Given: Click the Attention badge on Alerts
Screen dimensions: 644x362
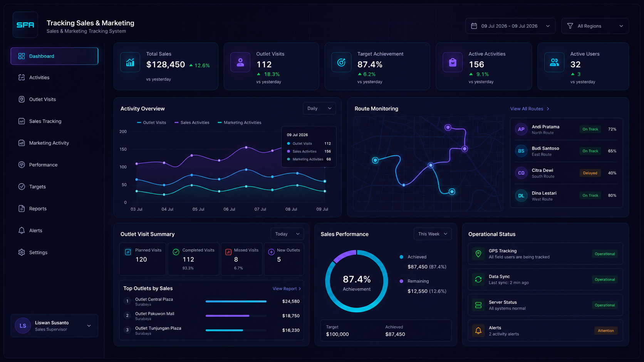Looking at the screenshot, I should 606,330.
